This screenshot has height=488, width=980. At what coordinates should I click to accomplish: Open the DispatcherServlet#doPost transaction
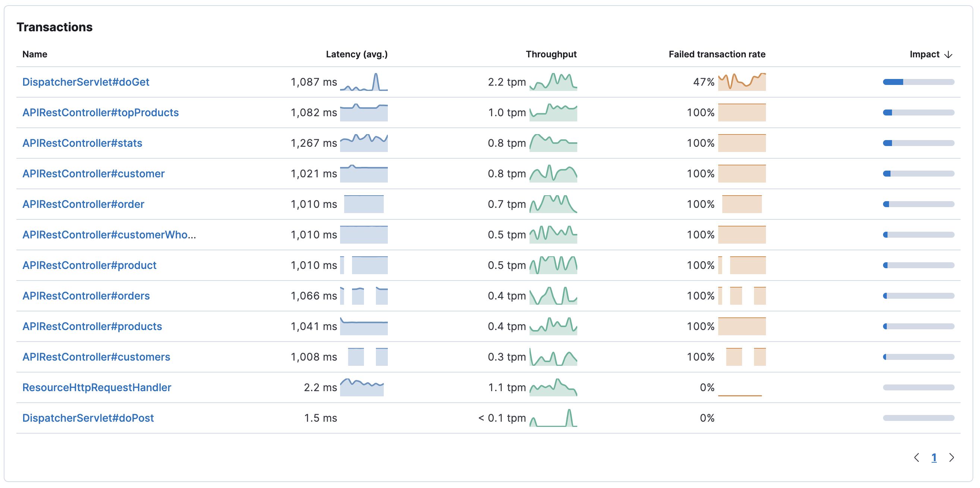[88, 418]
